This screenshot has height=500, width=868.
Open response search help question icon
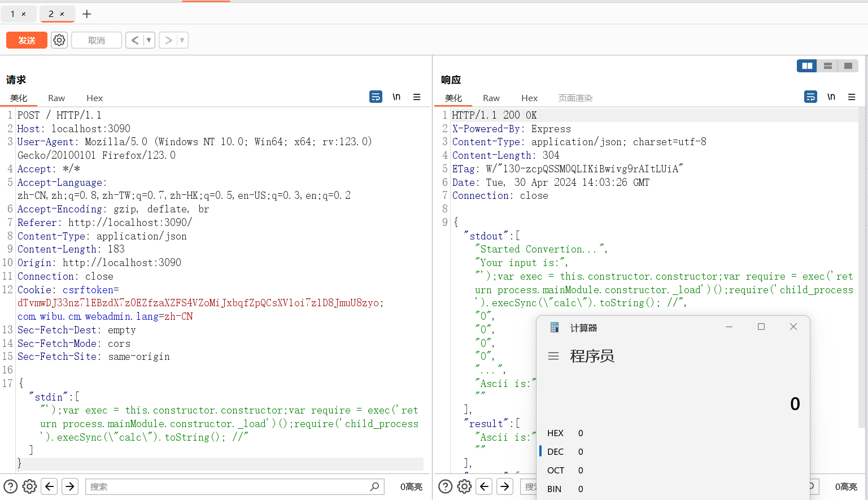point(446,486)
